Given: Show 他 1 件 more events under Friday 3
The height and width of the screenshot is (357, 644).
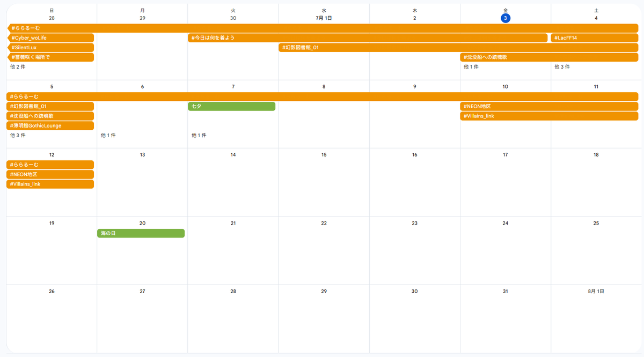Looking at the screenshot, I should tap(471, 67).
